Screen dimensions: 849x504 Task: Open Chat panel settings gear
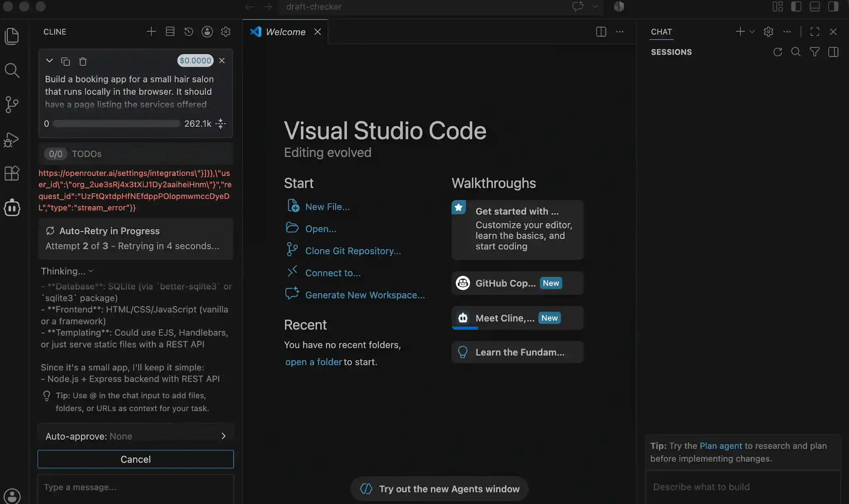(769, 31)
